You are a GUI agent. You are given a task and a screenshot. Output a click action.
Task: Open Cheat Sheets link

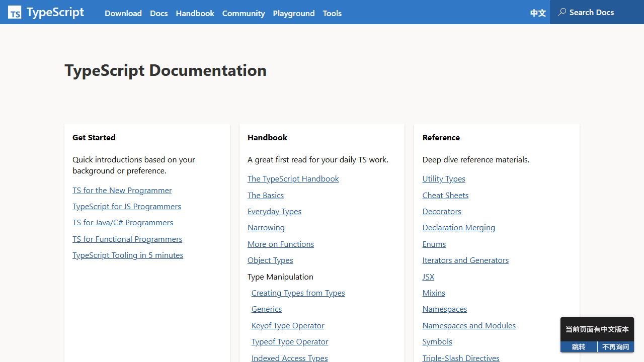(445, 195)
